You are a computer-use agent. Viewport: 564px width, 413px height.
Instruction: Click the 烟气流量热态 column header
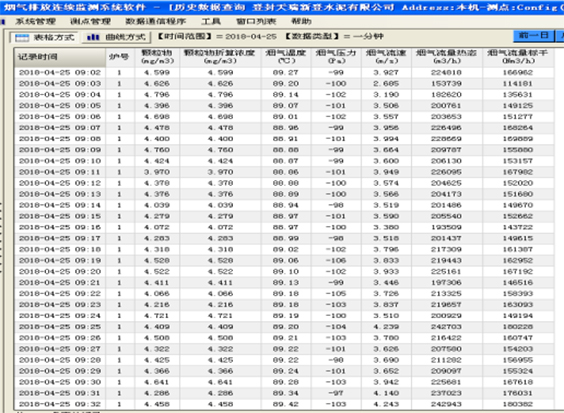tap(446, 57)
